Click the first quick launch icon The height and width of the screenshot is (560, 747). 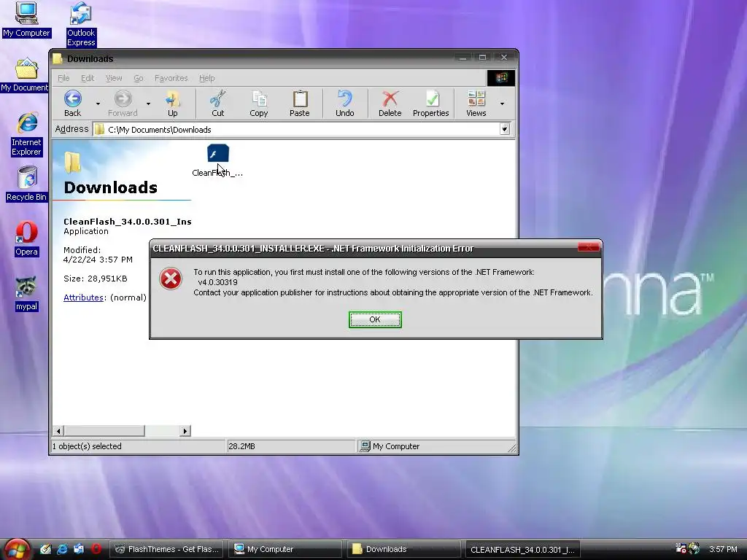pyautogui.click(x=45, y=549)
